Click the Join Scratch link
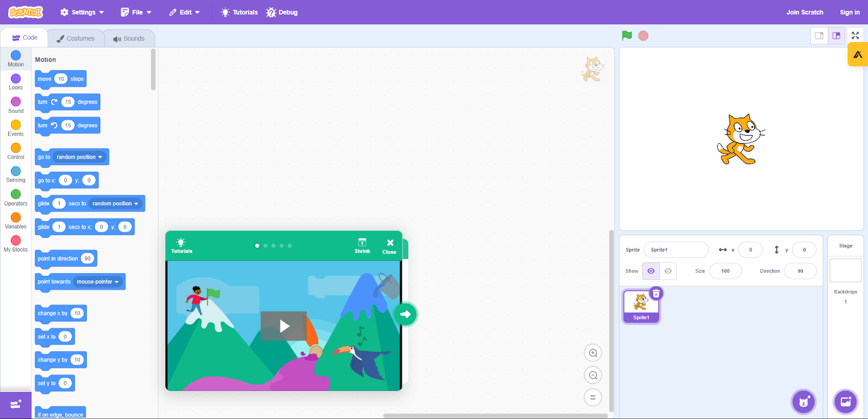 (805, 12)
